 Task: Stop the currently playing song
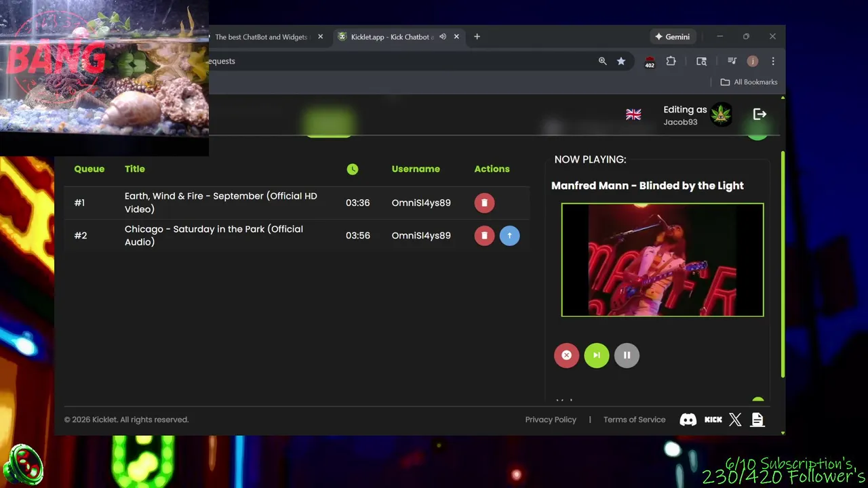566,355
